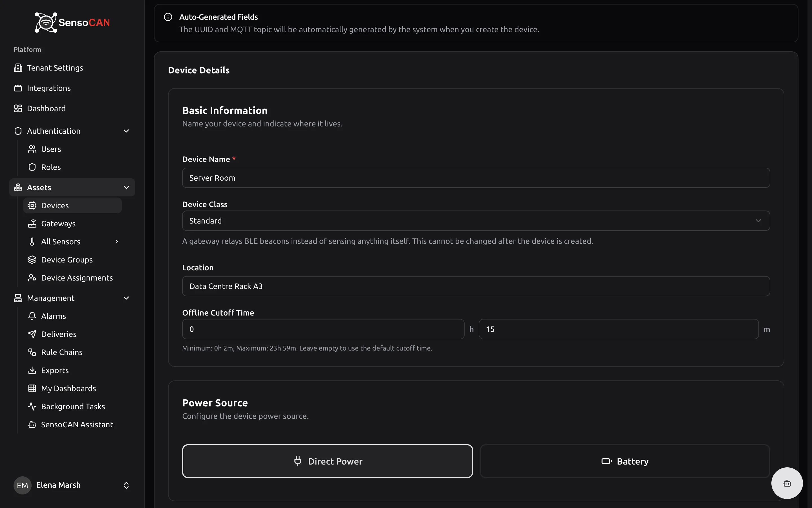Click the Offline Cutoff minutes field
Viewport: 812px width, 508px height.
(x=618, y=329)
